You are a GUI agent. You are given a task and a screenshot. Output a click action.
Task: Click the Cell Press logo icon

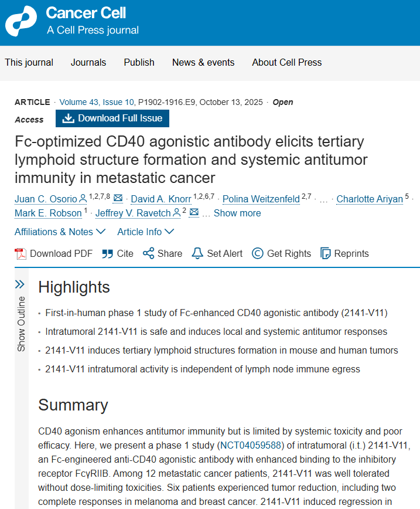pyautogui.click(x=21, y=22)
